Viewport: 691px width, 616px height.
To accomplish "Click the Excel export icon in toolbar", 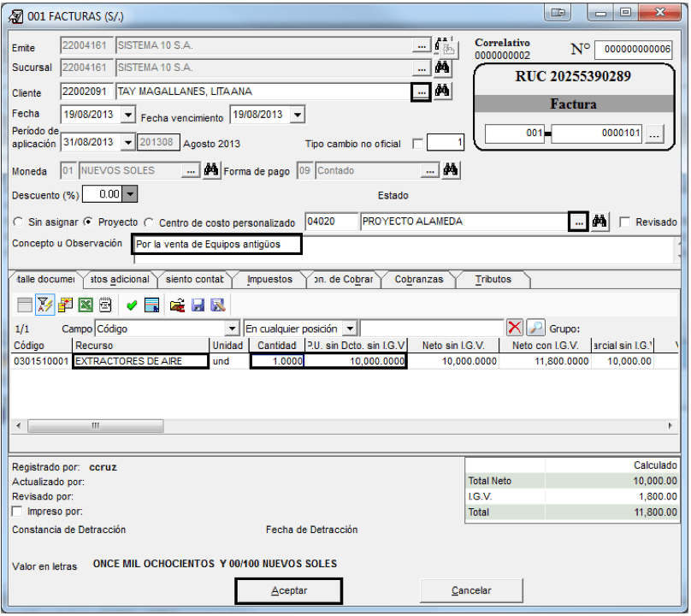I will (86, 305).
